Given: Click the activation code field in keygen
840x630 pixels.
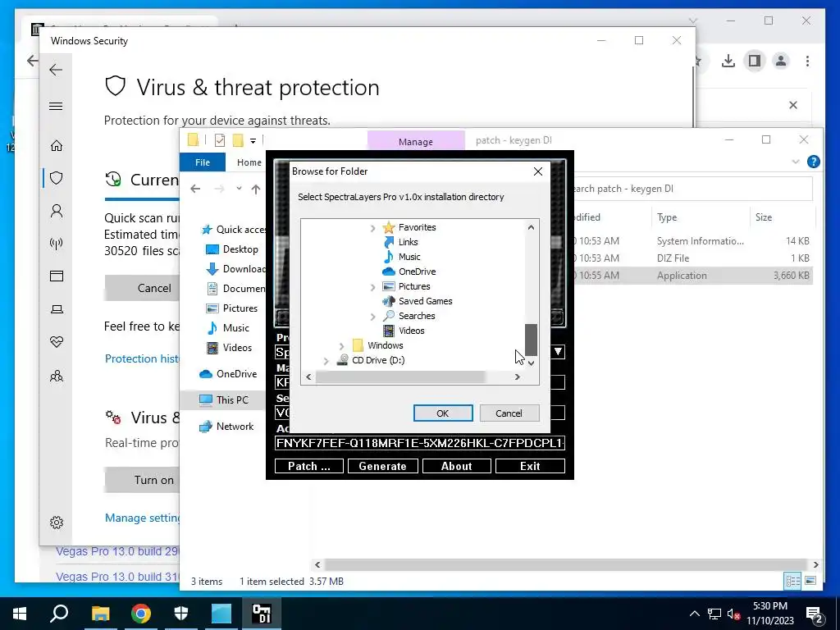Looking at the screenshot, I should click(420, 443).
